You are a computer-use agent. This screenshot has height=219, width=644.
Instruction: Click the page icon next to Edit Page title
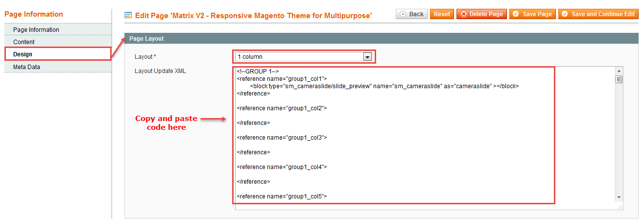128,15
